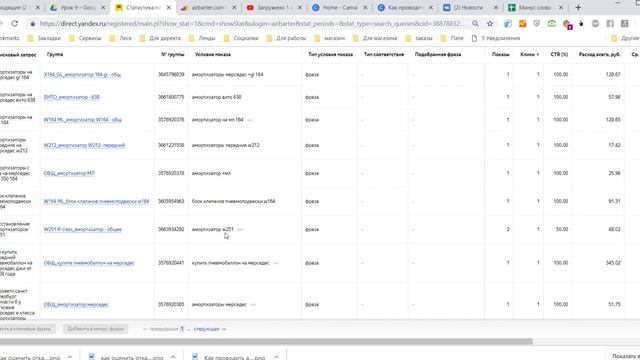The height and width of the screenshot is (360, 640).
Task: Expand ellipsis after амортизатор на мл 164
Action: point(250,120)
